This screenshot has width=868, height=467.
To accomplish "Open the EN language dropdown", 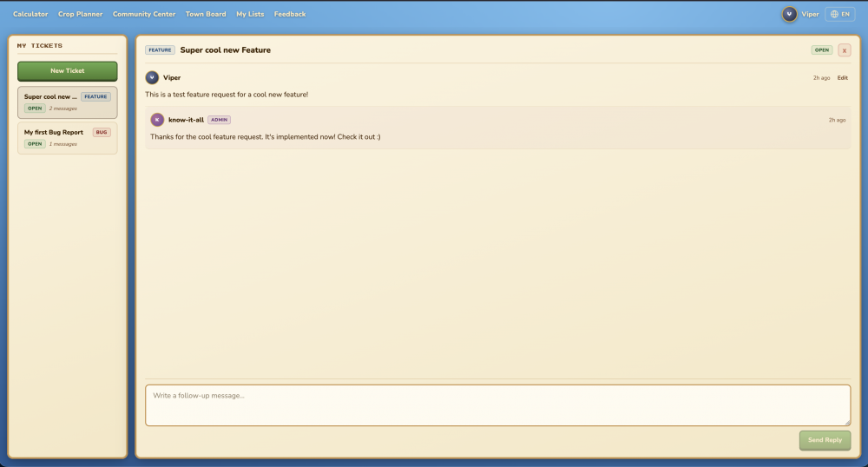I will (840, 14).
